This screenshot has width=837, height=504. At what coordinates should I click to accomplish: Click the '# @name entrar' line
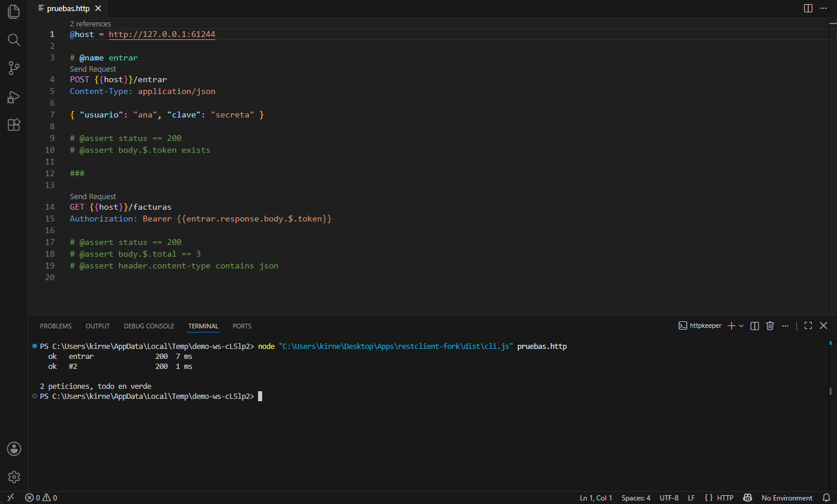click(x=104, y=58)
